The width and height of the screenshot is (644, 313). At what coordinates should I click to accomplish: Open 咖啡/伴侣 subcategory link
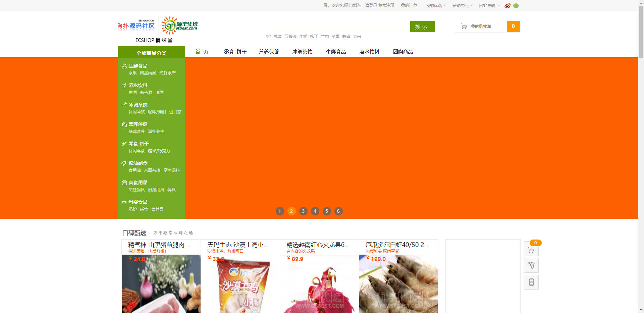click(157, 112)
